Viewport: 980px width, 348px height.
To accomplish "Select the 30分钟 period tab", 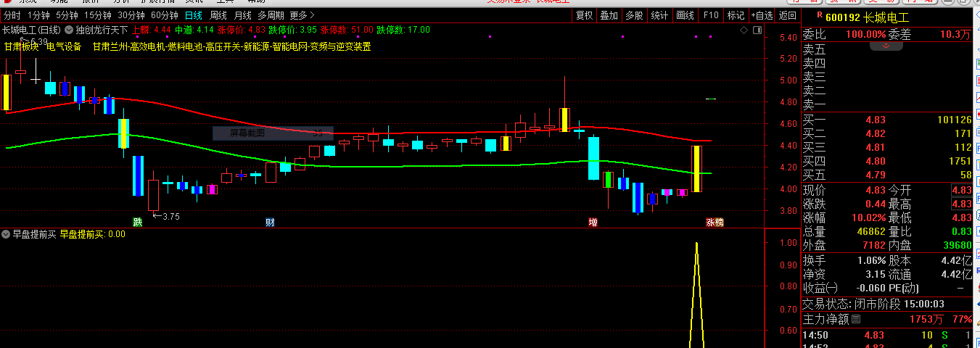I will (x=131, y=14).
